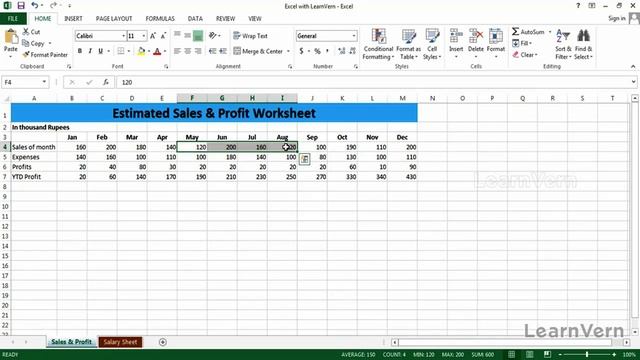
Task: Click the Borders icon
Action: tap(121, 51)
